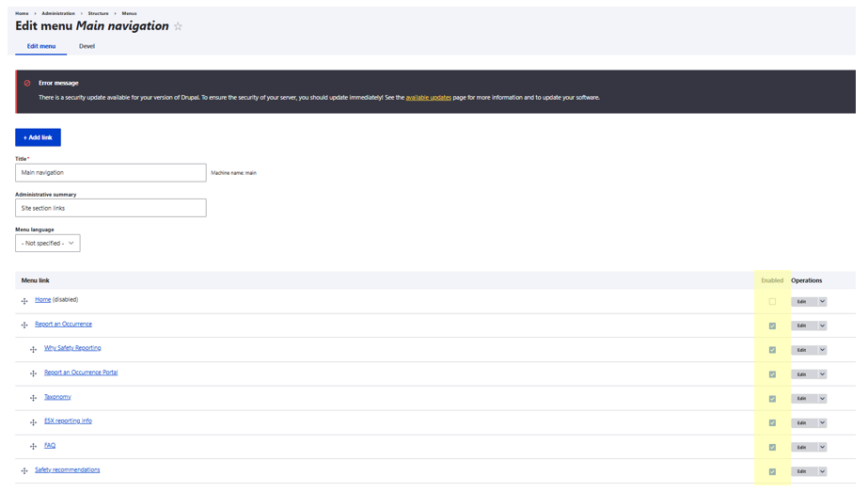Image resolution: width=868 pixels, height=492 pixels.
Task: Uncheck the Enabled box for Taxonomy
Action: 772,399
